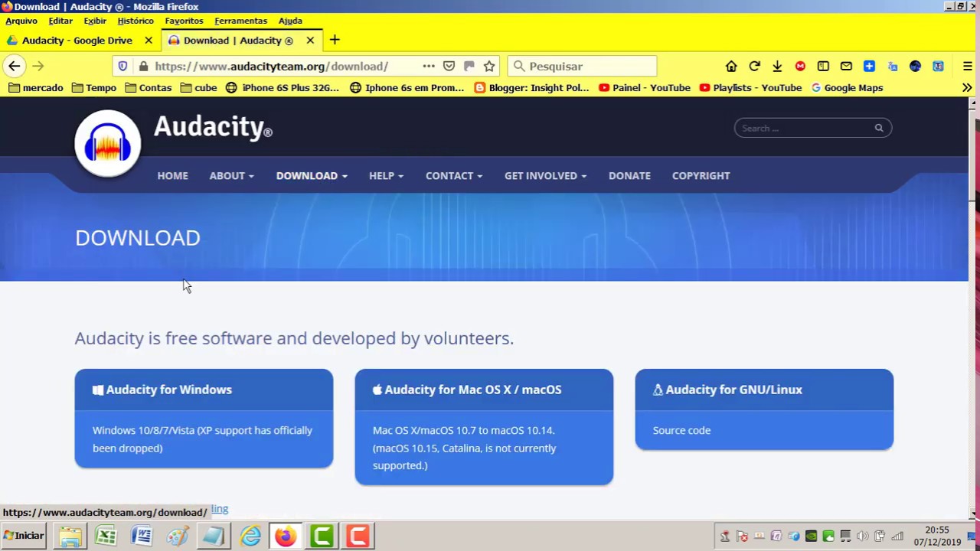
Task: Open the Histórico menu
Action: pyautogui.click(x=136, y=21)
